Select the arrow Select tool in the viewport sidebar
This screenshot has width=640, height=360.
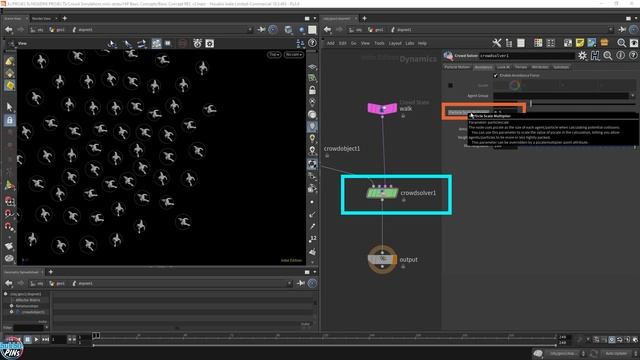tap(9, 107)
